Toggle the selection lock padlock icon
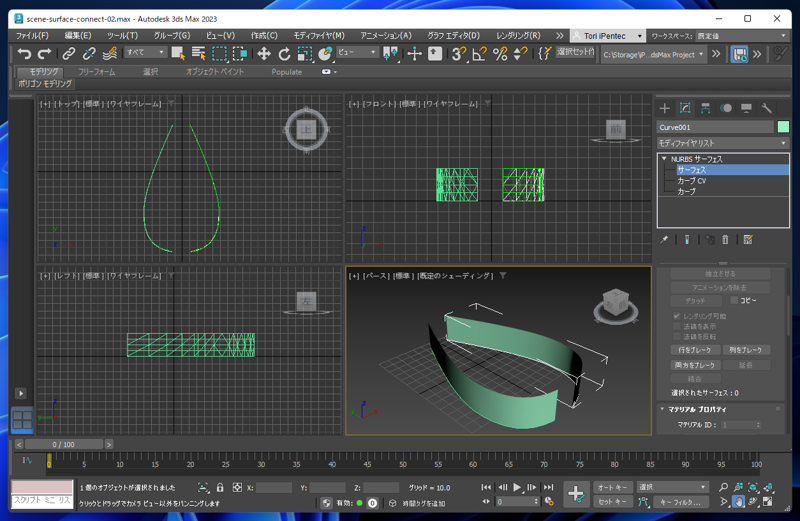This screenshot has height=521, width=800. [220, 488]
